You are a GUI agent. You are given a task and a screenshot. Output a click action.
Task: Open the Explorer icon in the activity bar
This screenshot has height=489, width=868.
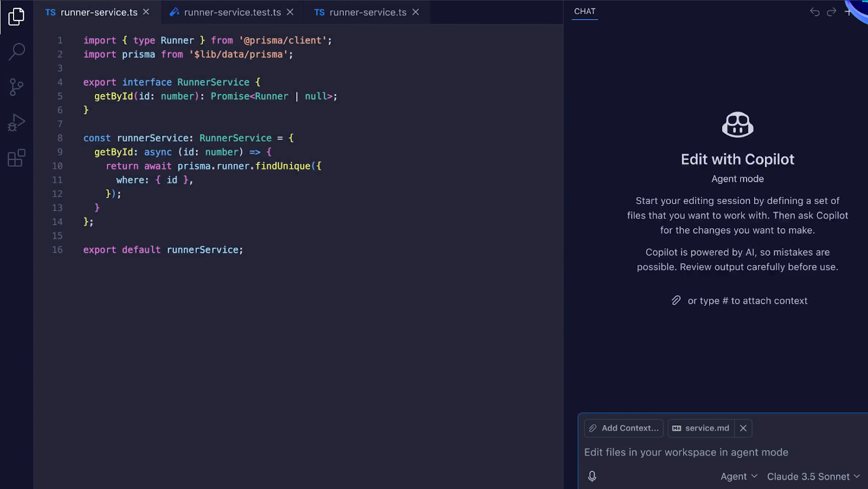click(16, 17)
